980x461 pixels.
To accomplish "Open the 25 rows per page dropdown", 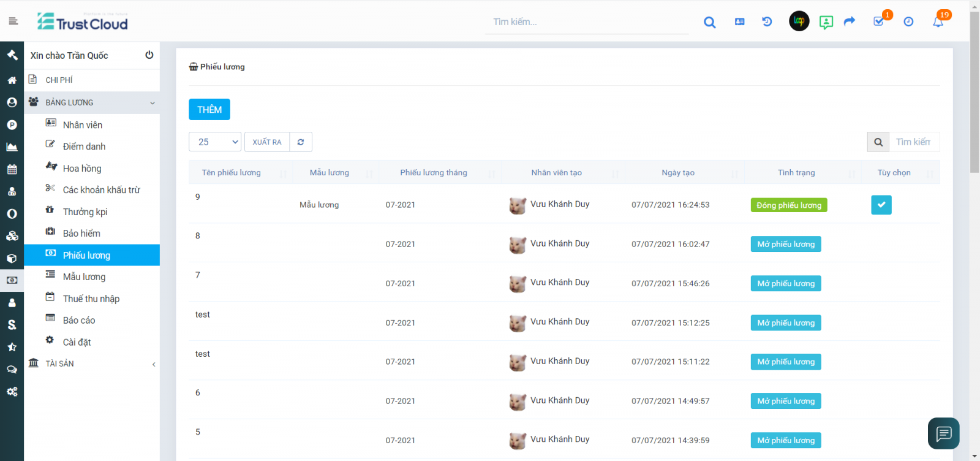I will pos(215,142).
